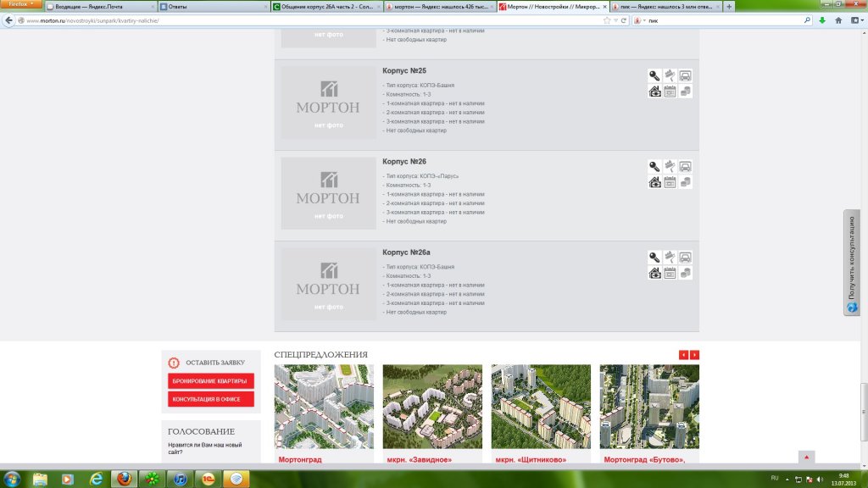The width and height of the screenshot is (868, 488).
Task: Click the system tray volume icon
Action: click(x=820, y=480)
